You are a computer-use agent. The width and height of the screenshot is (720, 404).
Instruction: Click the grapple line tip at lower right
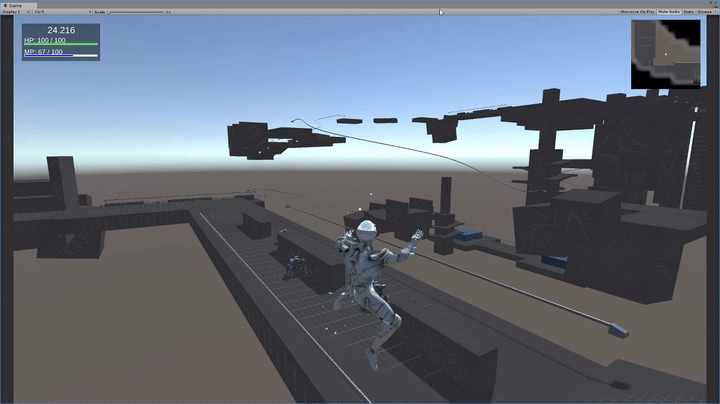pos(617,329)
